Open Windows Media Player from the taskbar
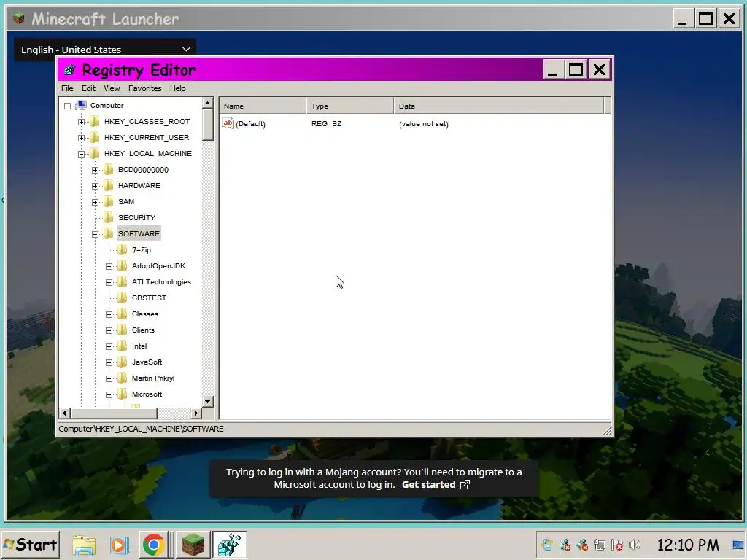Image resolution: width=747 pixels, height=560 pixels. click(x=119, y=545)
